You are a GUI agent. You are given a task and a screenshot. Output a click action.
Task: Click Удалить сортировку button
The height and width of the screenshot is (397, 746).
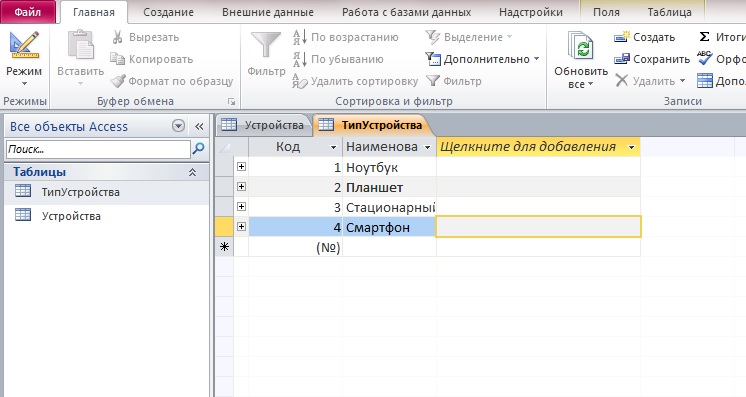(x=355, y=81)
